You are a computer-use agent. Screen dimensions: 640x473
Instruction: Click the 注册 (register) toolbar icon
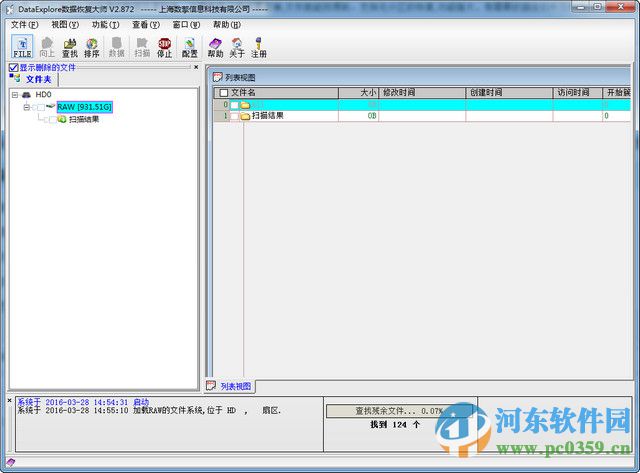coord(259,47)
